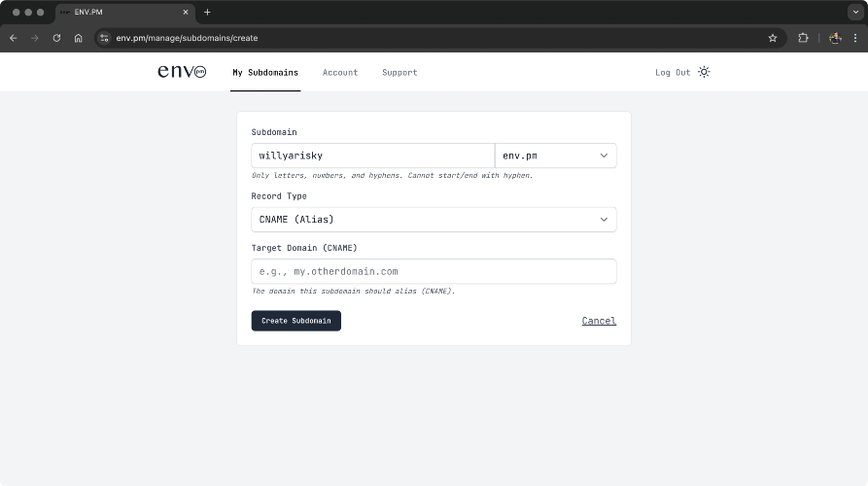The height and width of the screenshot is (486, 868).
Task: Open the Support tab
Action: coord(399,73)
